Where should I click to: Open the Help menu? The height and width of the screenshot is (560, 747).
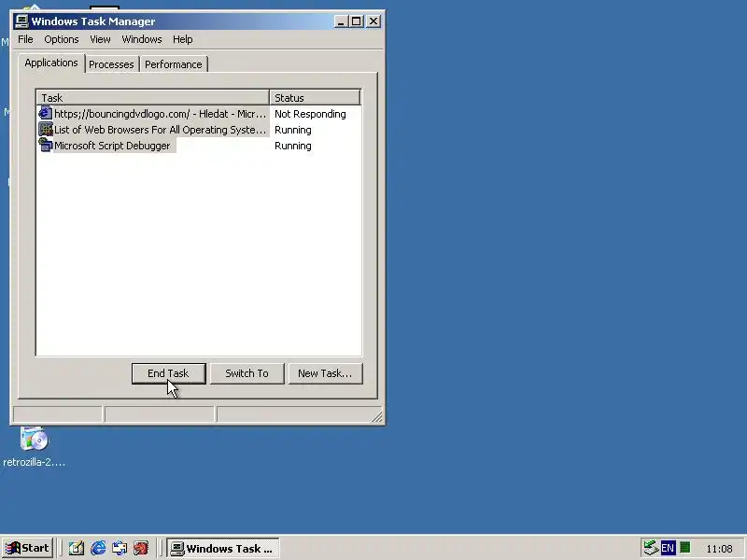click(x=182, y=39)
